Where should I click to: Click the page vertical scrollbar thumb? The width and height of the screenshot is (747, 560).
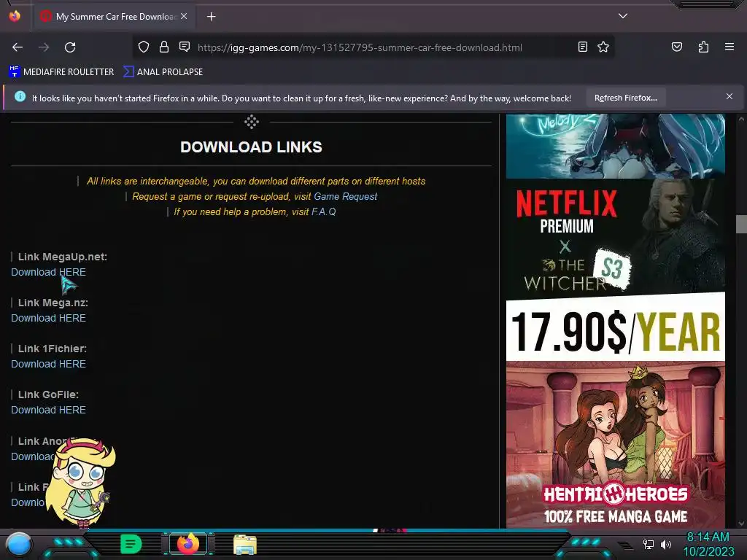click(x=741, y=225)
